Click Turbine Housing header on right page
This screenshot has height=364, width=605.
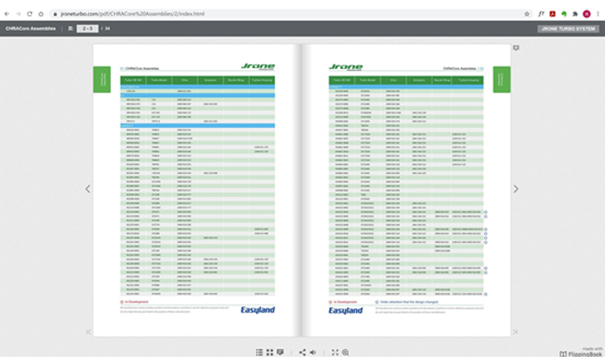pyautogui.click(x=467, y=80)
